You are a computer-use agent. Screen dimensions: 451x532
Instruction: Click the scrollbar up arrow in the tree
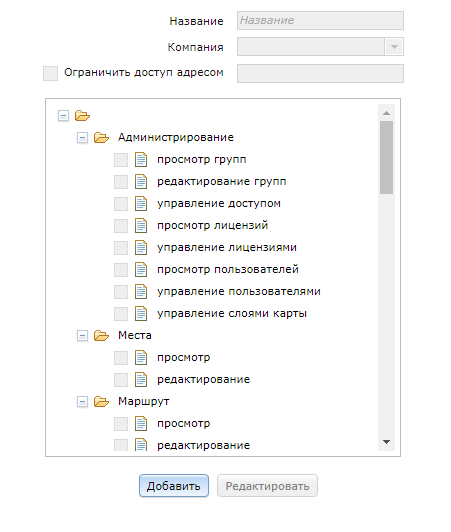tap(387, 113)
